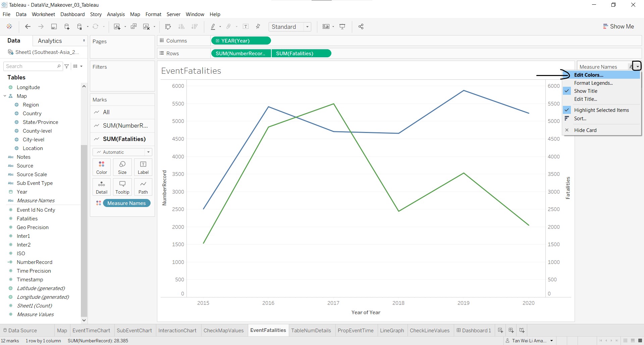
Task: Toggle Highlight Selected Items option
Action: [x=601, y=110]
